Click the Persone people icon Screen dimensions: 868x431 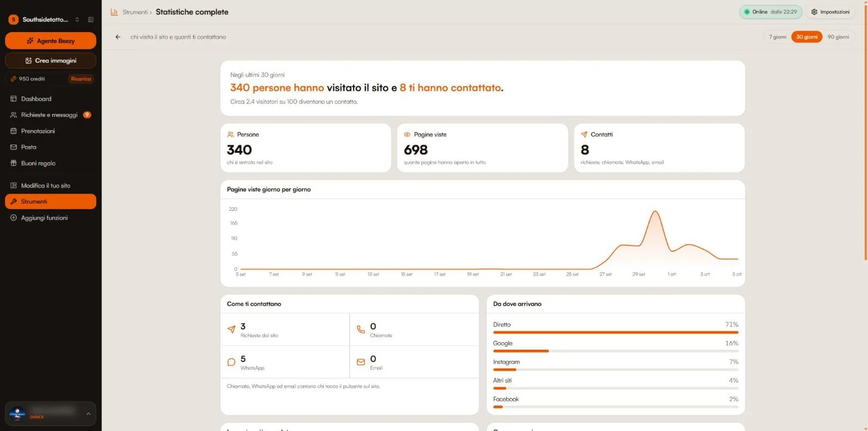pos(230,134)
